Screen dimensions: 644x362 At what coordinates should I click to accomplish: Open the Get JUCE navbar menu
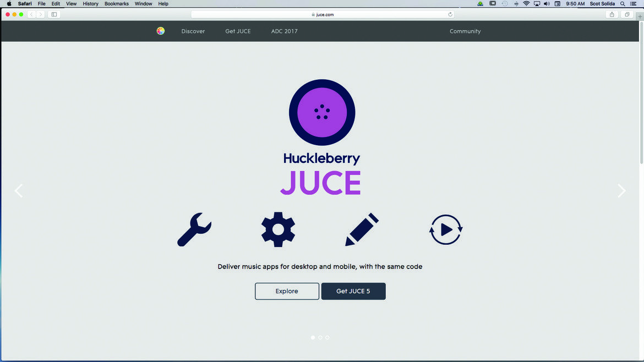[238, 31]
